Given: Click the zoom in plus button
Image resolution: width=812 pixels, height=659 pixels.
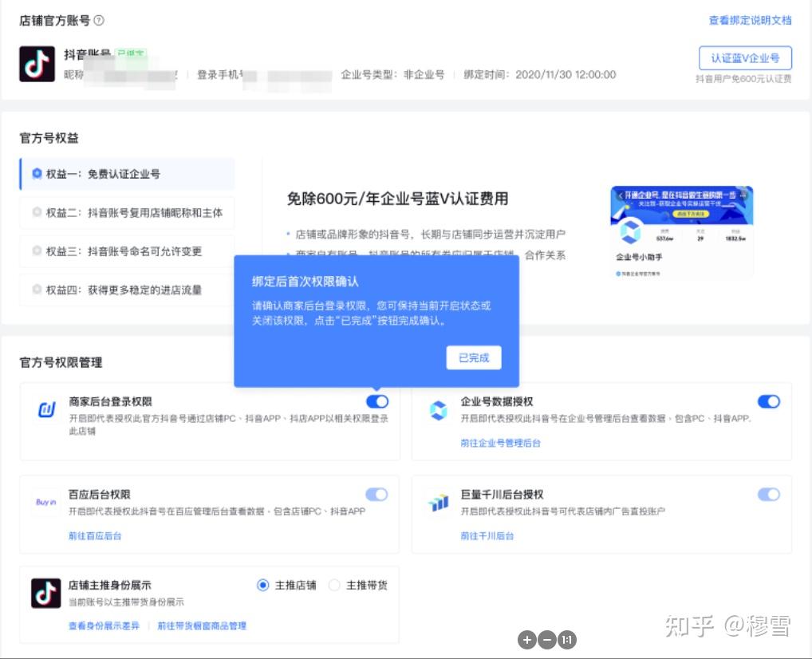Looking at the screenshot, I should click(x=527, y=640).
